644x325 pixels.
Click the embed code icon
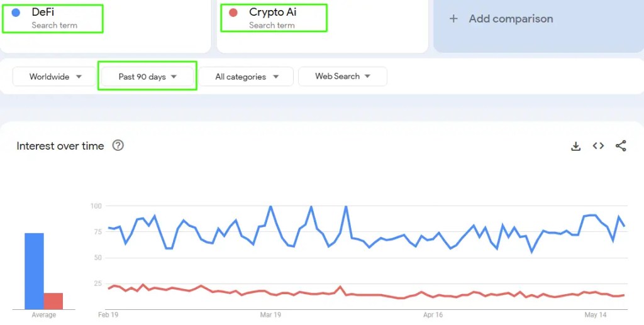[598, 146]
